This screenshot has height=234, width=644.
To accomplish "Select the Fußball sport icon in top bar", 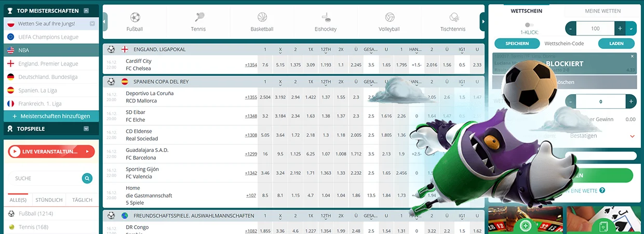I will coord(135,17).
